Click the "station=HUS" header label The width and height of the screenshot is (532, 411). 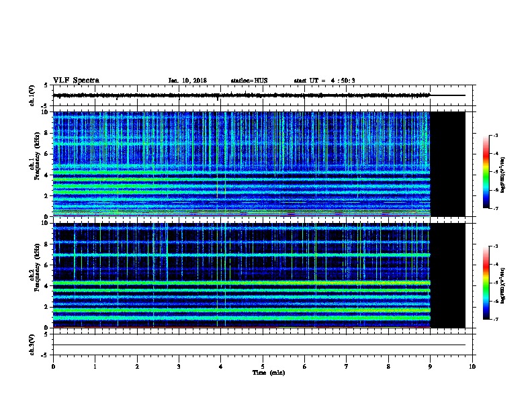(249, 81)
